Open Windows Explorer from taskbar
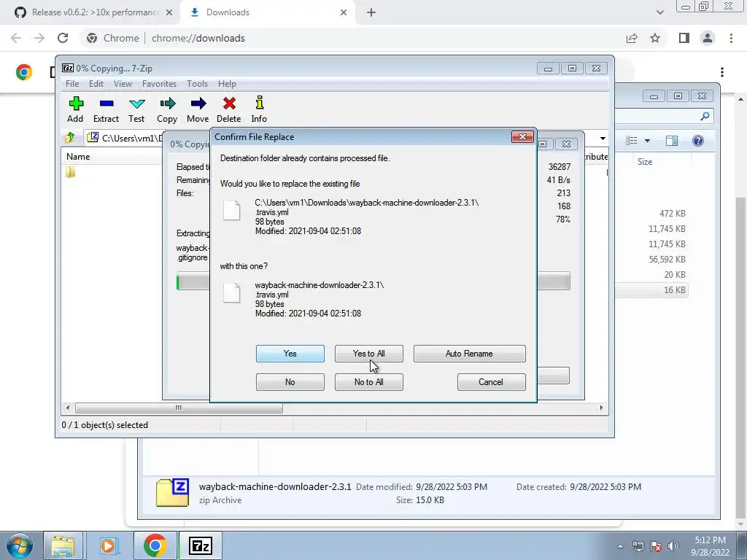747x560 pixels. pos(63,545)
